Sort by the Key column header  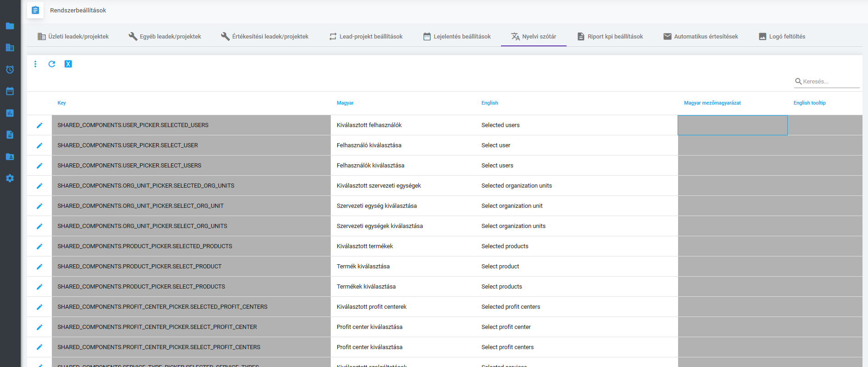[61, 103]
